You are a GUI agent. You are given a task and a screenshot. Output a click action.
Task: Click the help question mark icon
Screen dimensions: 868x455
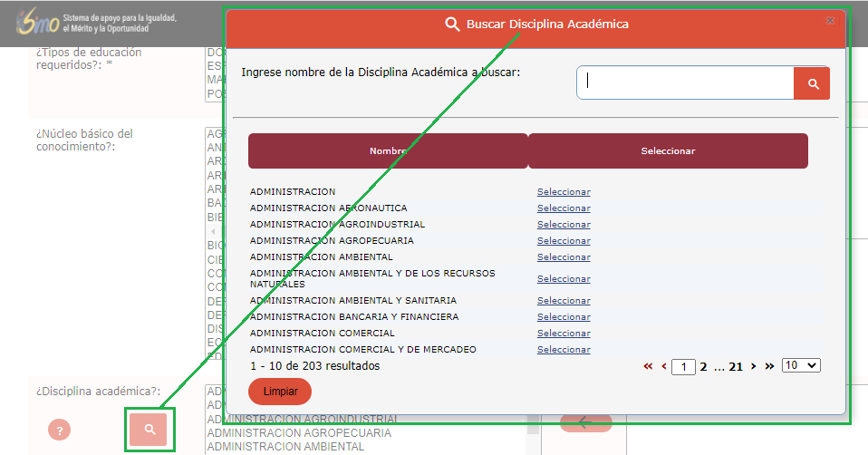pyautogui.click(x=59, y=431)
